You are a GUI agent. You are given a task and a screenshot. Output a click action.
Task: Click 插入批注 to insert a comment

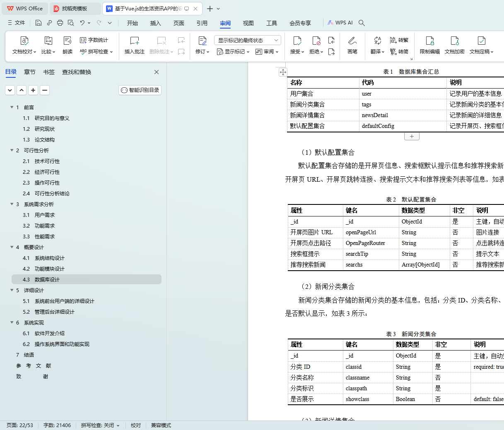[135, 45]
